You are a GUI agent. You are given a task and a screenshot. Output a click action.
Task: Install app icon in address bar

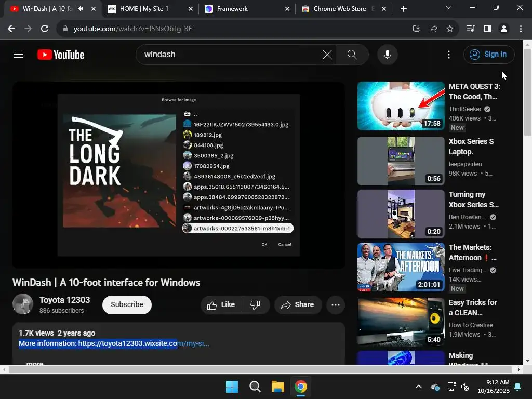pyautogui.click(x=417, y=29)
